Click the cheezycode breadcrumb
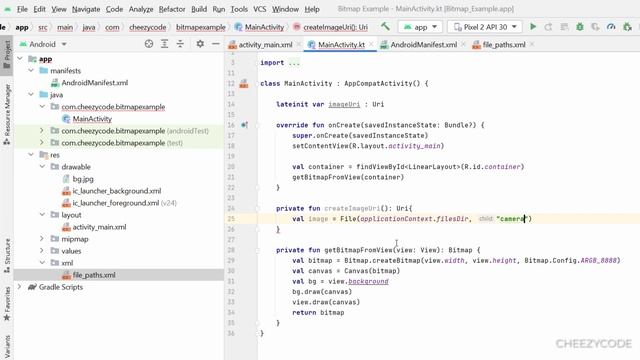640x360 pixels. click(147, 27)
